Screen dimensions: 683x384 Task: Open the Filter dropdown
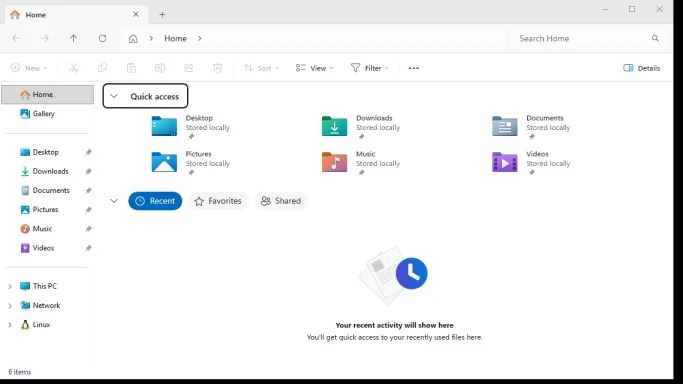coord(369,68)
